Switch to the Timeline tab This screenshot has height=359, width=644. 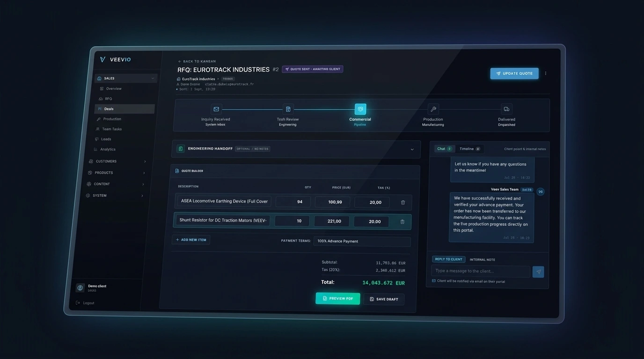[469, 149]
